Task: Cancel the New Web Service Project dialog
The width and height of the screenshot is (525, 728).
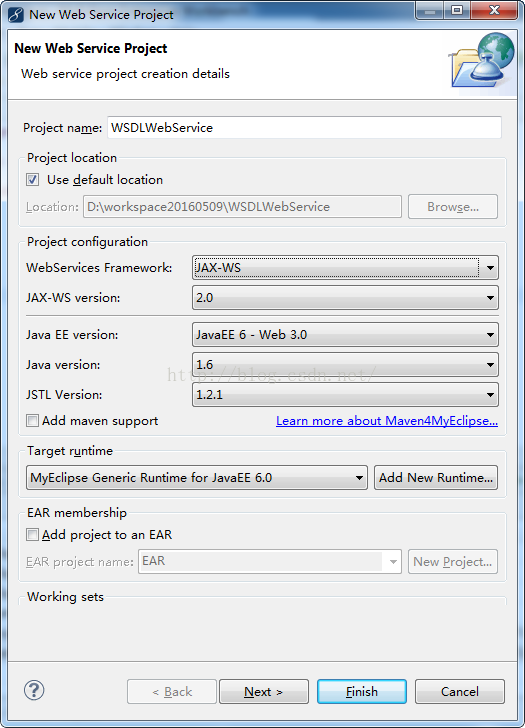Action: (x=460, y=692)
